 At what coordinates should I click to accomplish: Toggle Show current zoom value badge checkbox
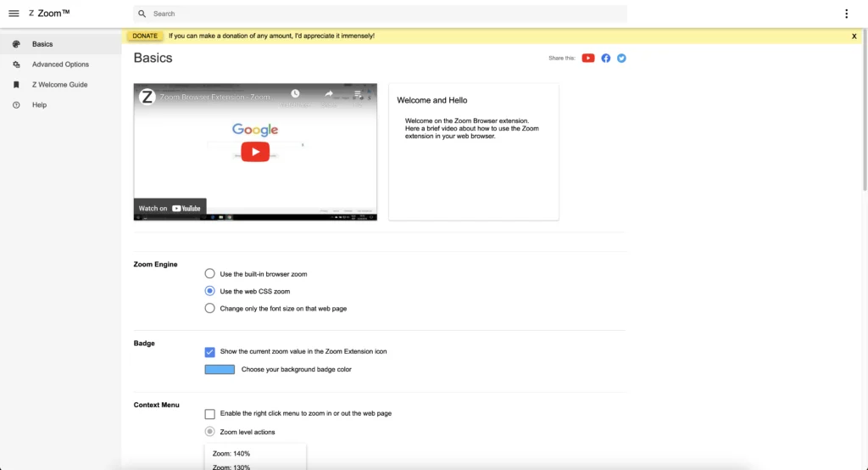[210, 352]
